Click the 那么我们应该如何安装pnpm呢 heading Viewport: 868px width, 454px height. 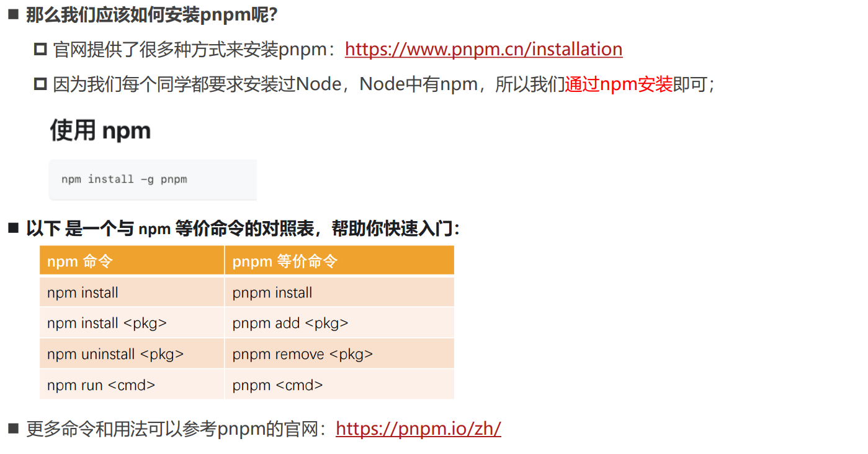pos(151,15)
